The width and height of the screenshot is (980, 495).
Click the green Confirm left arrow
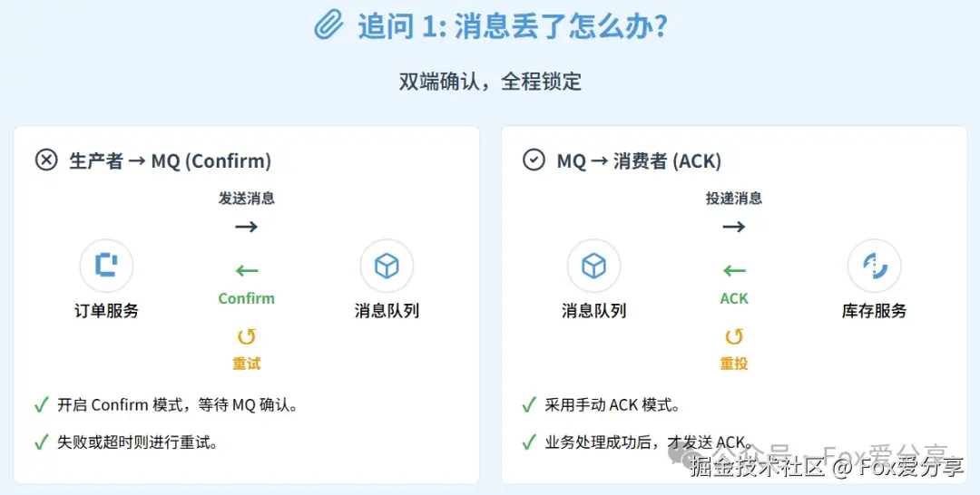[247, 270]
